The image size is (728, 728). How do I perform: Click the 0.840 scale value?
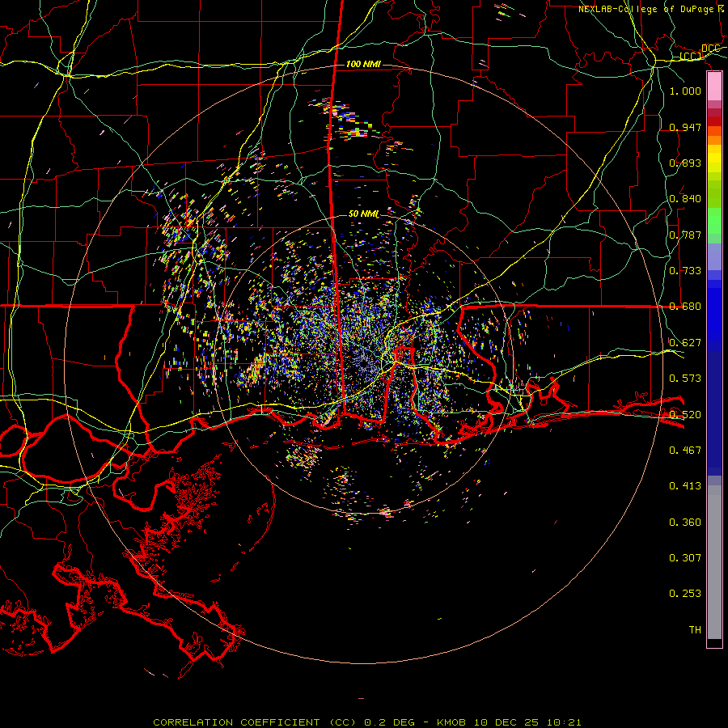click(685, 199)
